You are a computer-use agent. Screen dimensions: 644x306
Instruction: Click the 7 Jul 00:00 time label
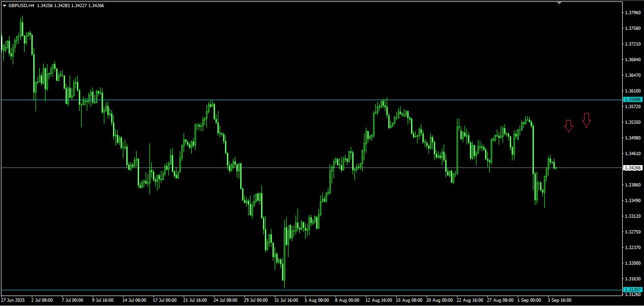click(73, 300)
